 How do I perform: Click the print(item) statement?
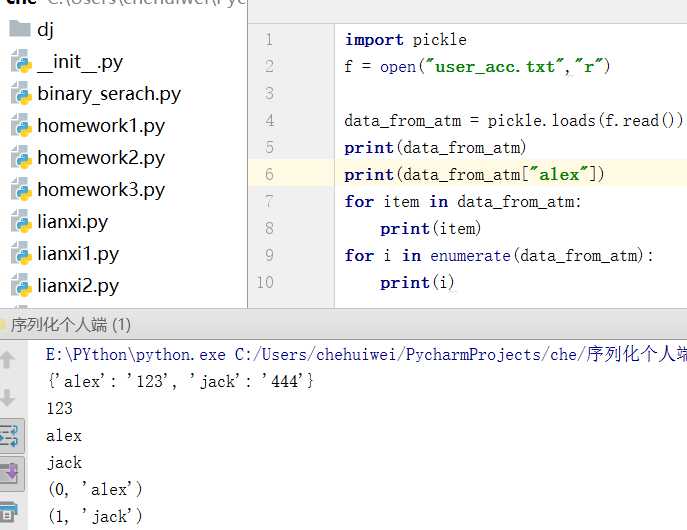click(431, 229)
